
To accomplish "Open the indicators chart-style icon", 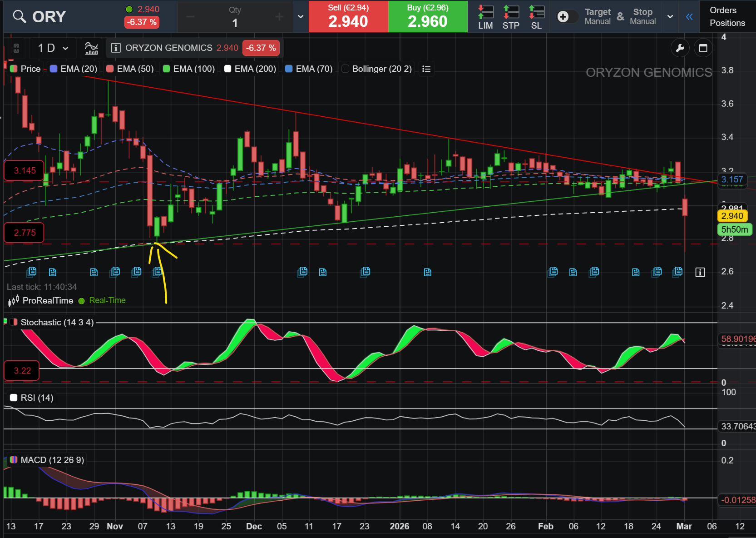I will tap(91, 48).
